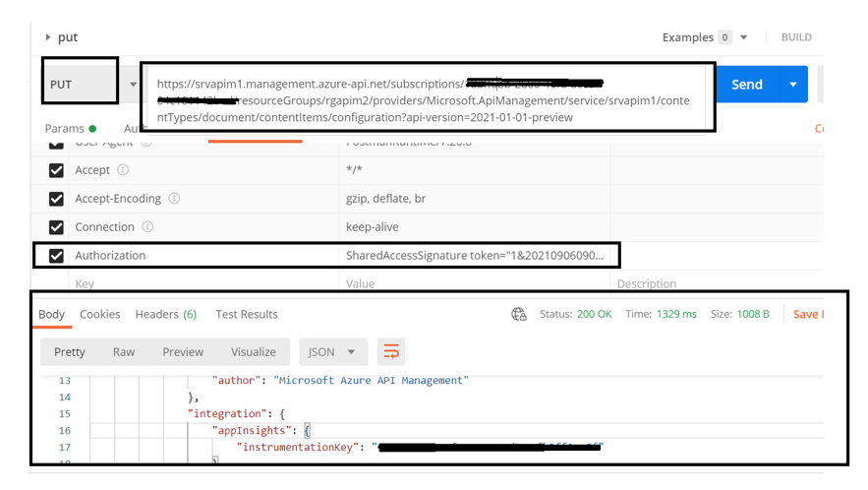Show info for Accept header
The width and height of the screenshot is (868, 490).
123,169
